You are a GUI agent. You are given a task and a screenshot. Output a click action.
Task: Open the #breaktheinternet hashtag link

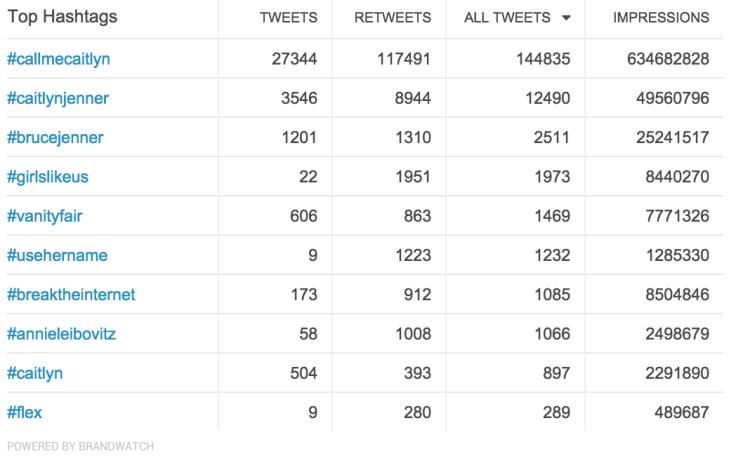click(71, 295)
